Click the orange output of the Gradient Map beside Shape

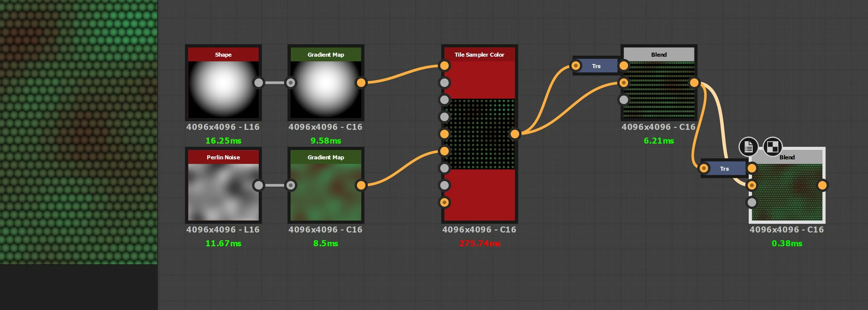pos(361,83)
